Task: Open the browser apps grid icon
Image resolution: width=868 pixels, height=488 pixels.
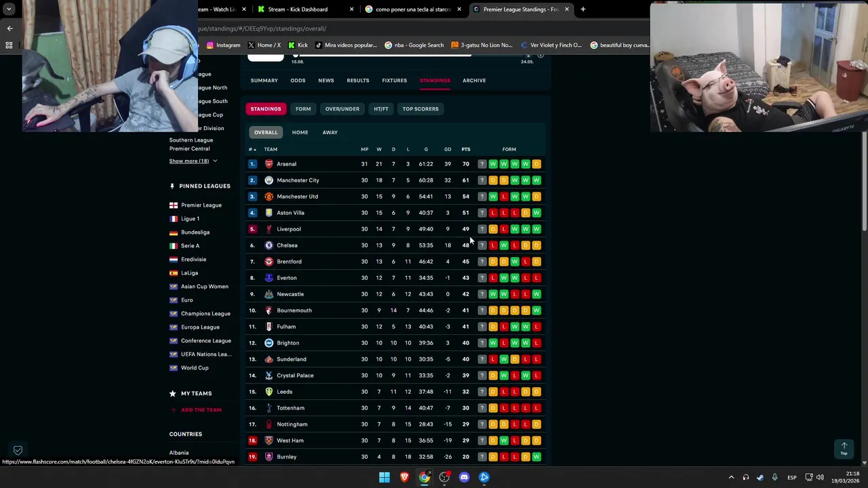Action: tap(9, 45)
